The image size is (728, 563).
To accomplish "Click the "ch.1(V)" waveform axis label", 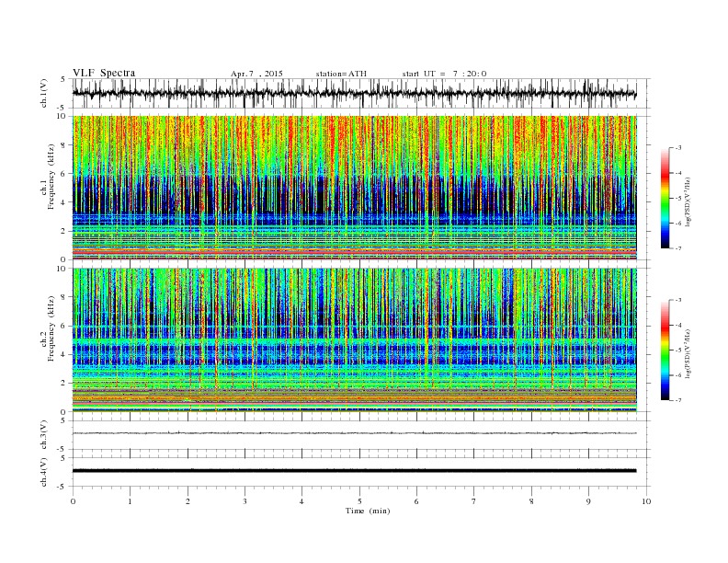I will coord(43,93).
